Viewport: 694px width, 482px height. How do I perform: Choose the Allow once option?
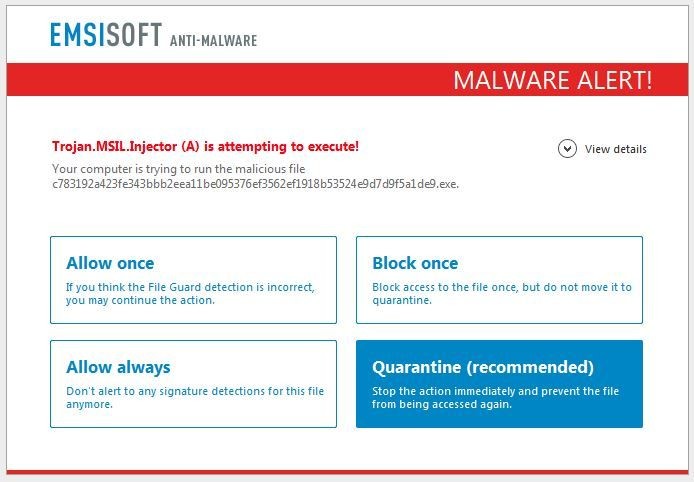click(x=193, y=280)
